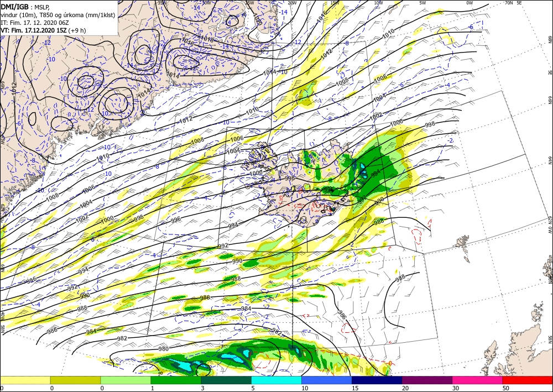Click legend value '3' under the color bar
Image resolution: width=553 pixels, height=392 pixels.
pos(202,389)
